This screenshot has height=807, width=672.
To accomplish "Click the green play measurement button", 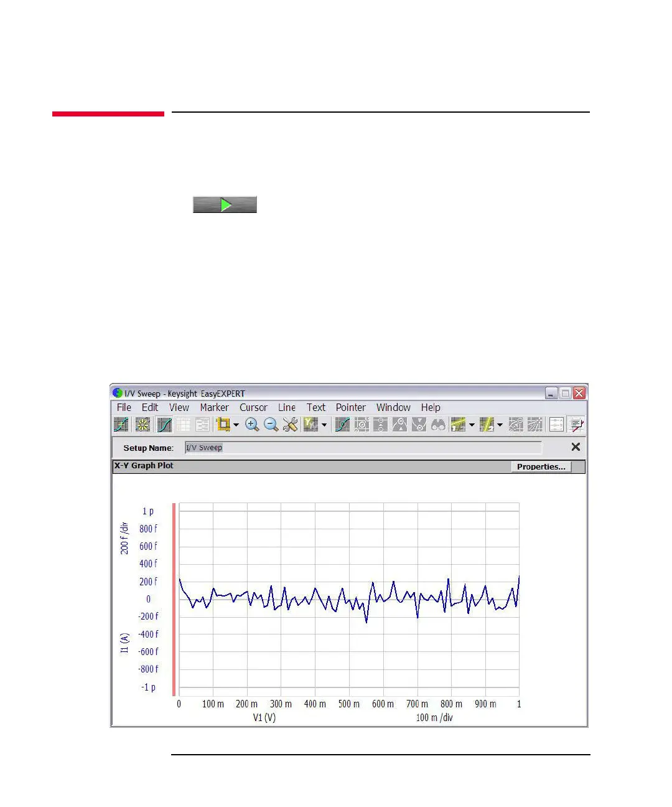I will pyautogui.click(x=225, y=204).
